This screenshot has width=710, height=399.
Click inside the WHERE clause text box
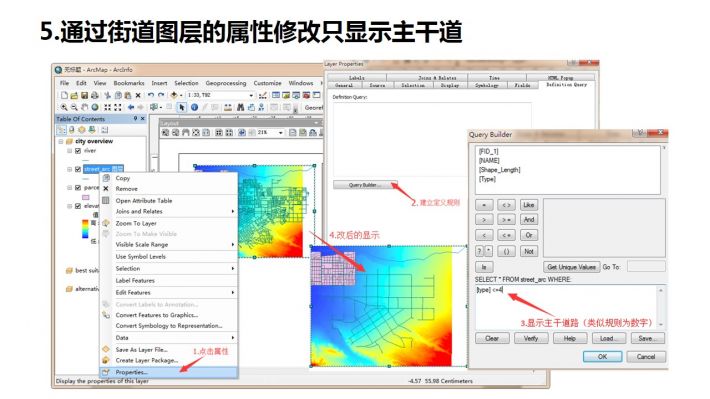[x=565, y=307]
